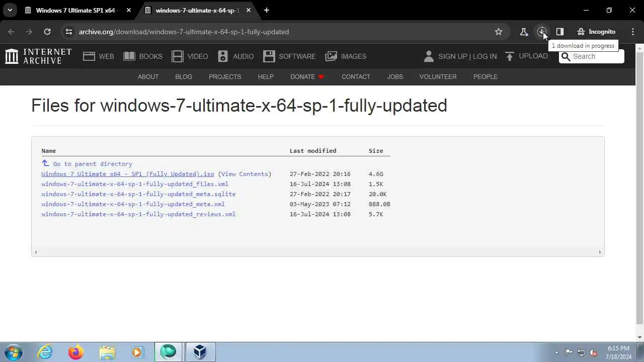Click LOG IN link
The height and width of the screenshot is (362, 644).
485,56
